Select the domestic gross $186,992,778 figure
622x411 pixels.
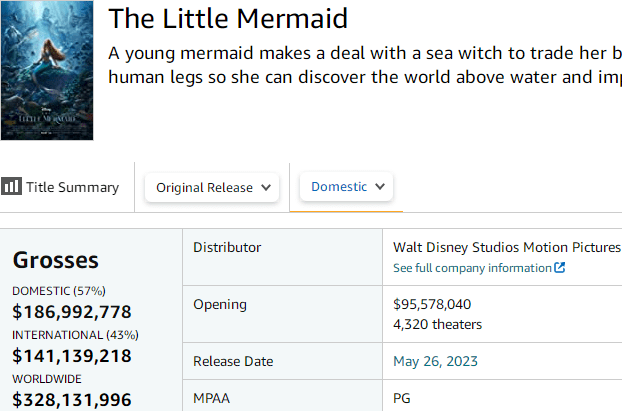coord(72,312)
